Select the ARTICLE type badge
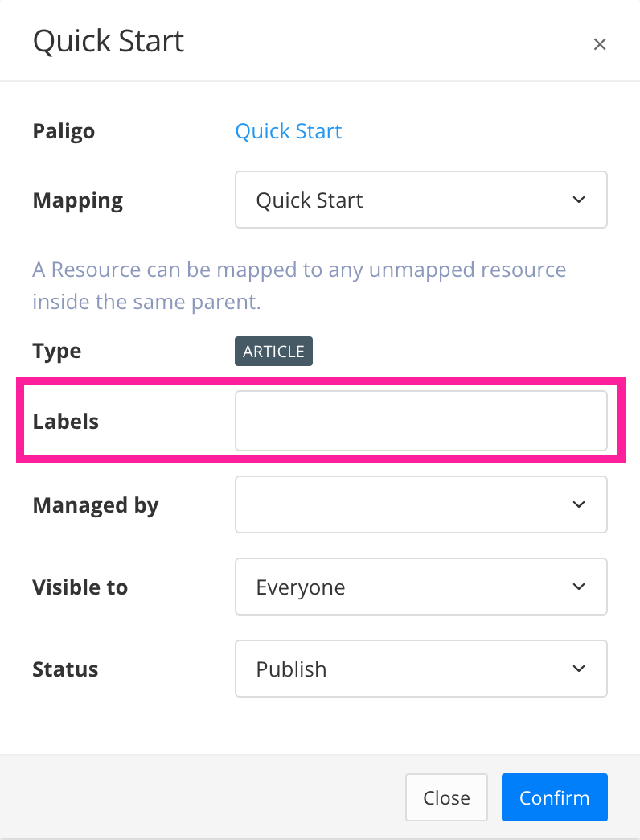 273,351
